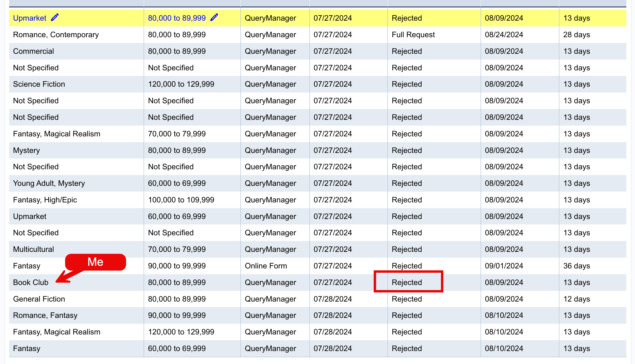Click the 100,000 to 109,999 word count cell
Image resolution: width=635 pixels, height=364 pixels.
(192, 200)
